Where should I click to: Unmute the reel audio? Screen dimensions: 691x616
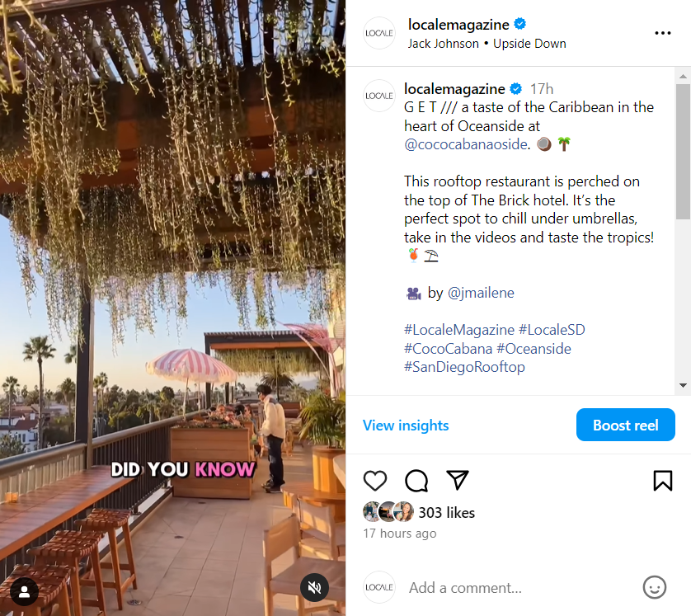tap(314, 587)
